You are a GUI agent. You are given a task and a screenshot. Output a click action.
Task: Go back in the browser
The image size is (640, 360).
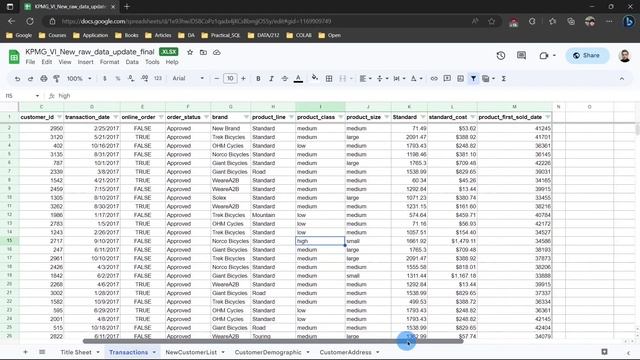pyautogui.click(x=11, y=21)
